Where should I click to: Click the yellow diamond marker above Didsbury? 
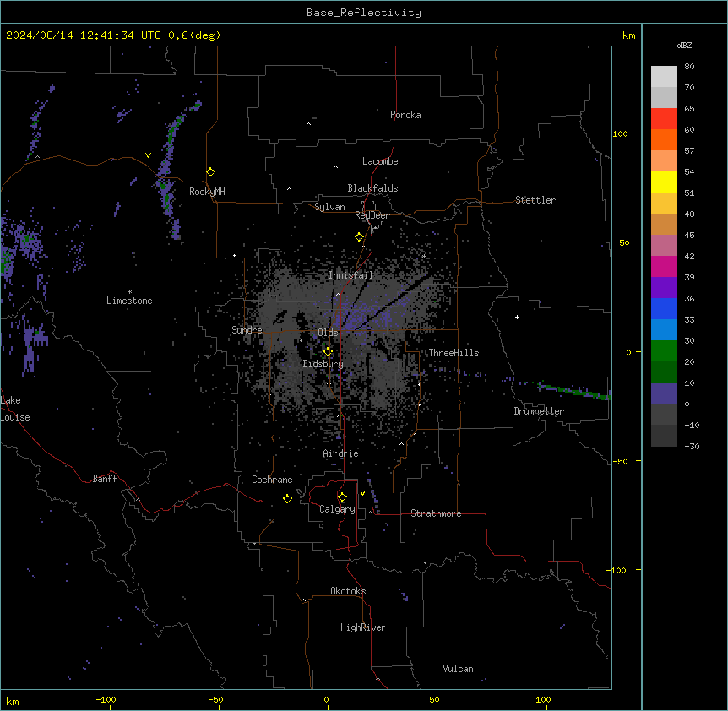pyautogui.click(x=329, y=352)
